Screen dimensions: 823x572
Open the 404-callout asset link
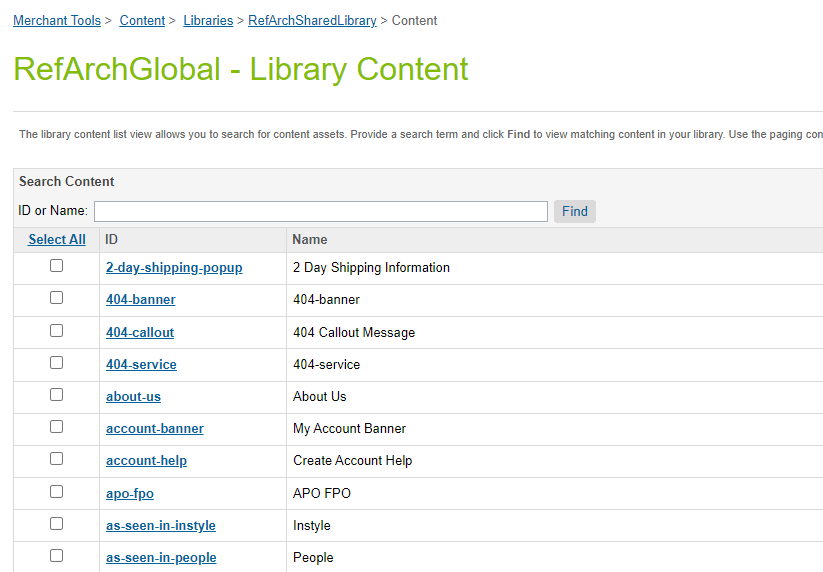(x=140, y=333)
